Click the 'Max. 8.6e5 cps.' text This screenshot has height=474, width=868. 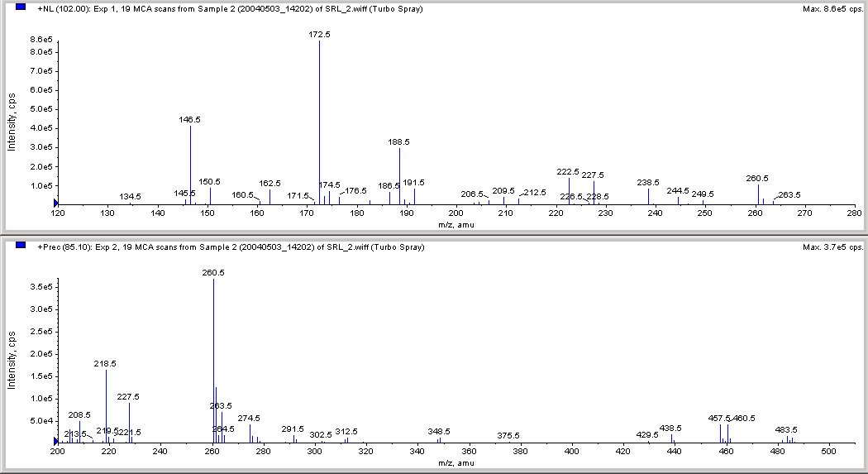point(832,9)
